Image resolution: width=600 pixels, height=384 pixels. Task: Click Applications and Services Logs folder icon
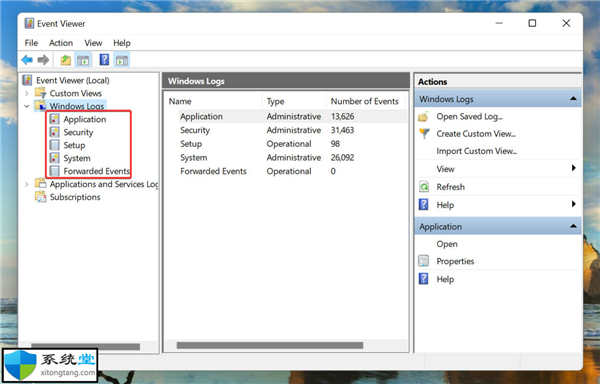click(40, 184)
